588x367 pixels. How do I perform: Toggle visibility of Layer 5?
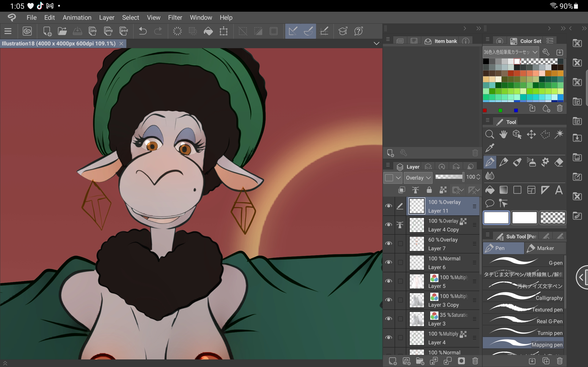[389, 281]
